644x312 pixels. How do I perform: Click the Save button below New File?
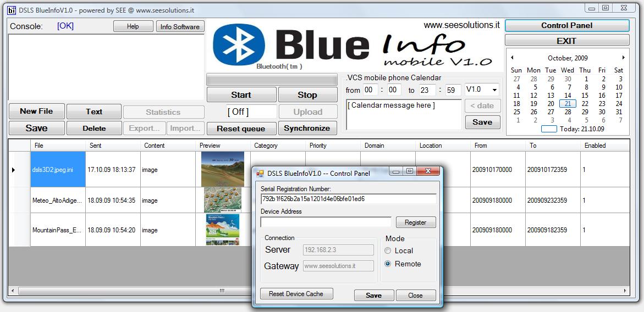click(36, 128)
